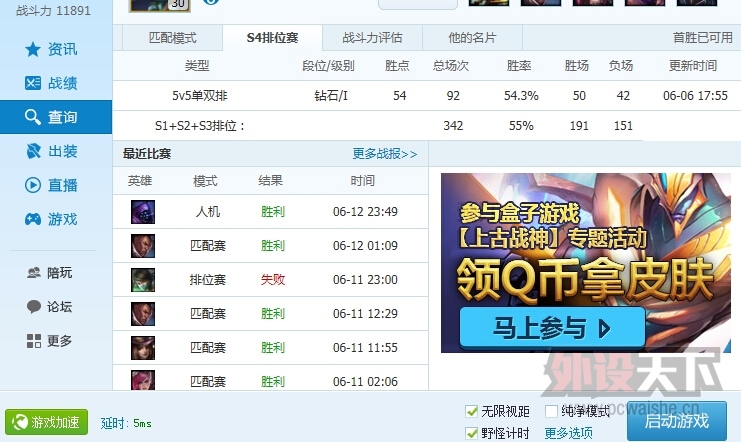741x442 pixels.
Task: Select the 5v5单双排 row label
Action: [199, 96]
